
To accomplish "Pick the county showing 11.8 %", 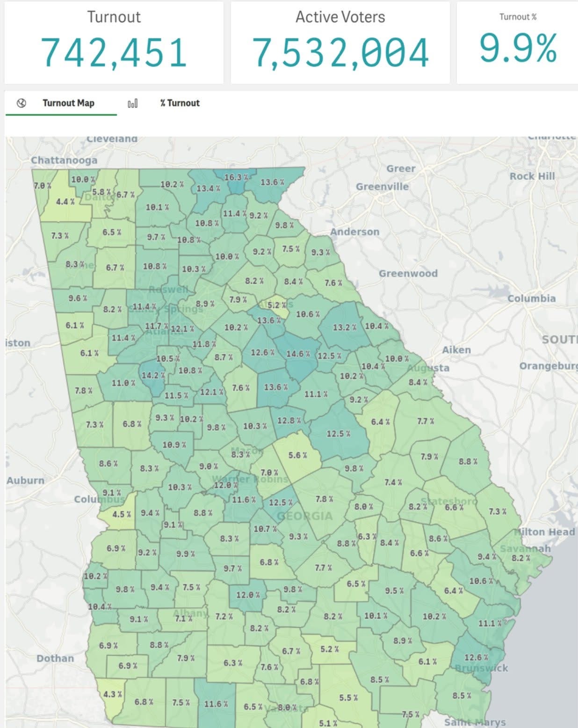I will [204, 344].
